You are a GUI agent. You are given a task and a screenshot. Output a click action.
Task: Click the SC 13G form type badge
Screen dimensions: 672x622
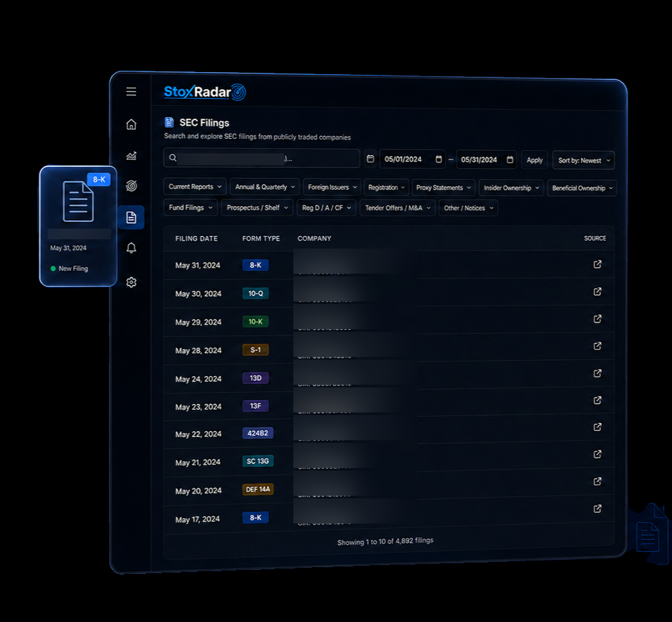[x=258, y=461]
